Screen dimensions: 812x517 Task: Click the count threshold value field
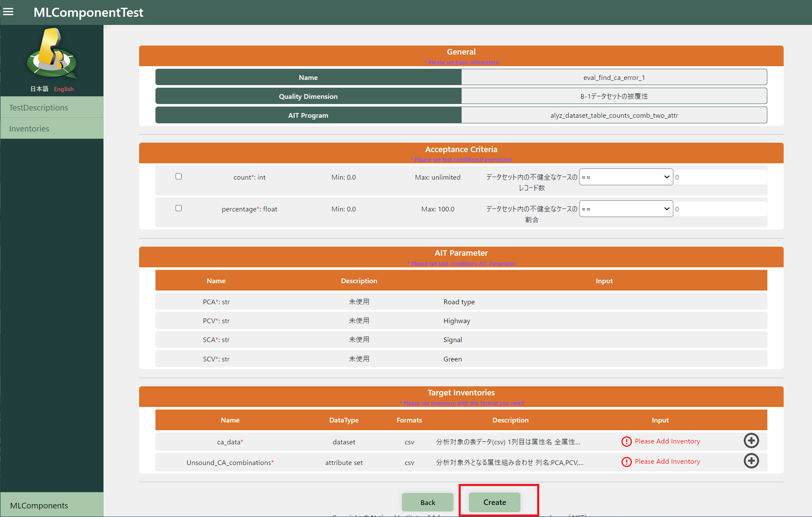pos(720,177)
